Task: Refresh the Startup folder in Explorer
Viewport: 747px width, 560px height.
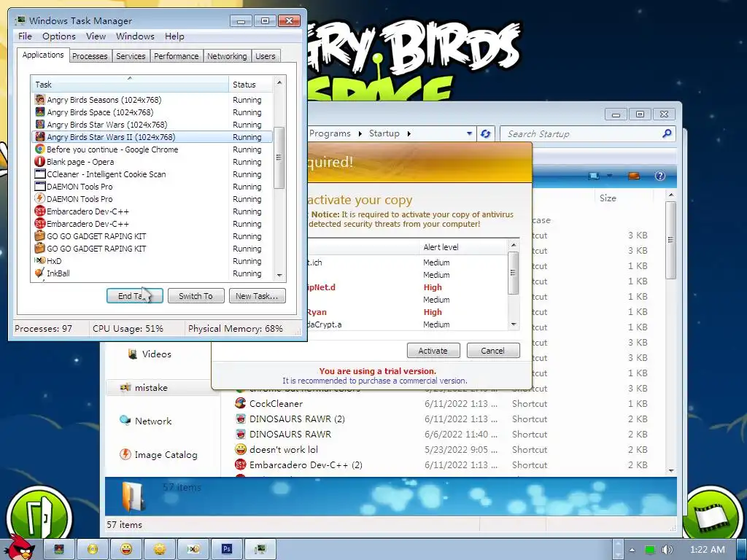Action: (485, 134)
